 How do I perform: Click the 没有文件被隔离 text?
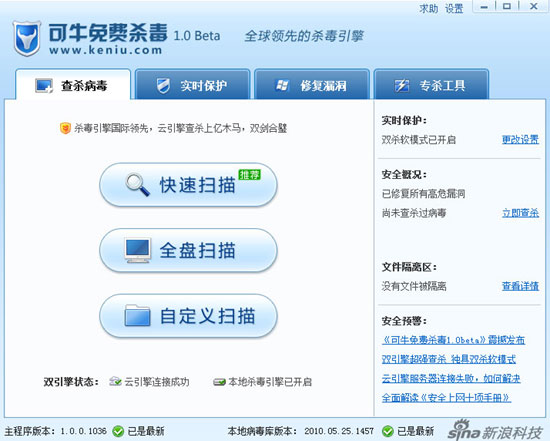tap(414, 286)
